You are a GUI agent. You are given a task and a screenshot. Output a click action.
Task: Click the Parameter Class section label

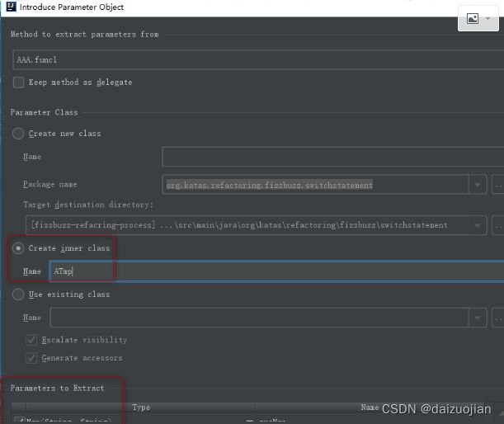click(44, 112)
